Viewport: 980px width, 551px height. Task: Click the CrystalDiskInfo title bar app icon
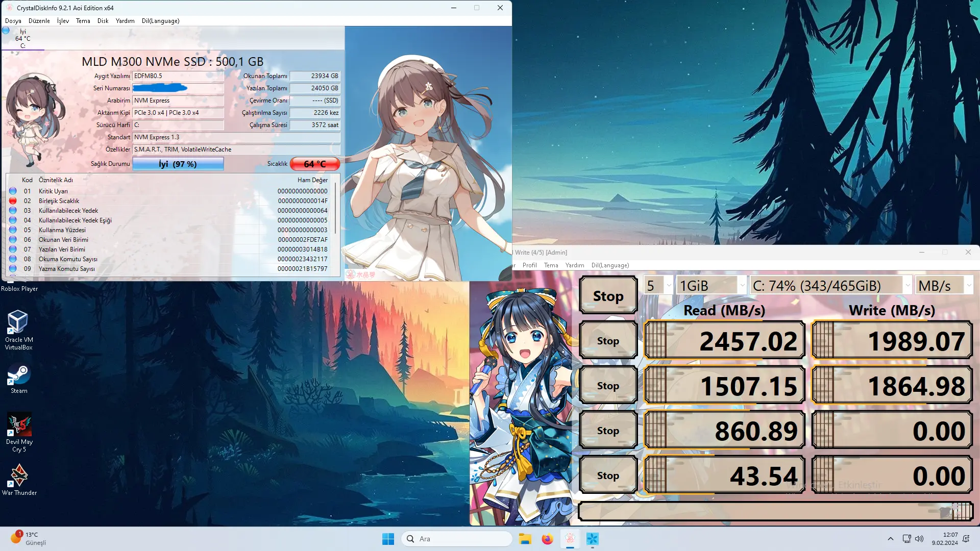click(9, 8)
